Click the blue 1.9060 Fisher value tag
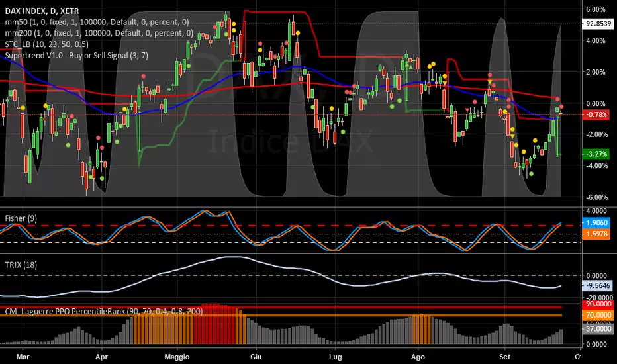This screenshot has width=617, height=364. [596, 223]
